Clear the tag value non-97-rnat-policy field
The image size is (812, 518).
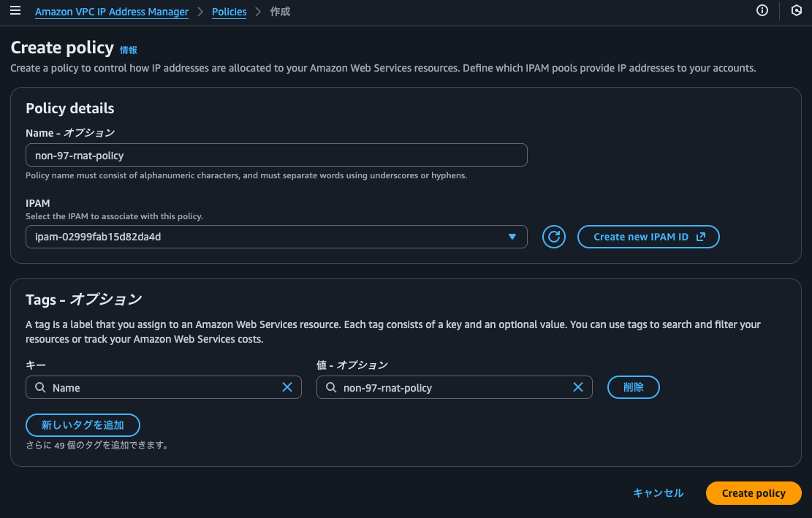[x=578, y=387]
